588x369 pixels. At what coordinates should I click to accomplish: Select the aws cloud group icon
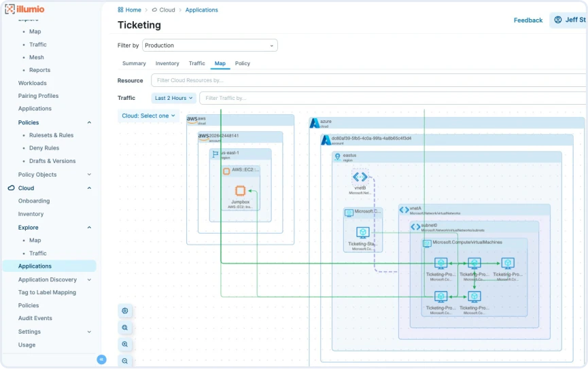click(x=192, y=119)
